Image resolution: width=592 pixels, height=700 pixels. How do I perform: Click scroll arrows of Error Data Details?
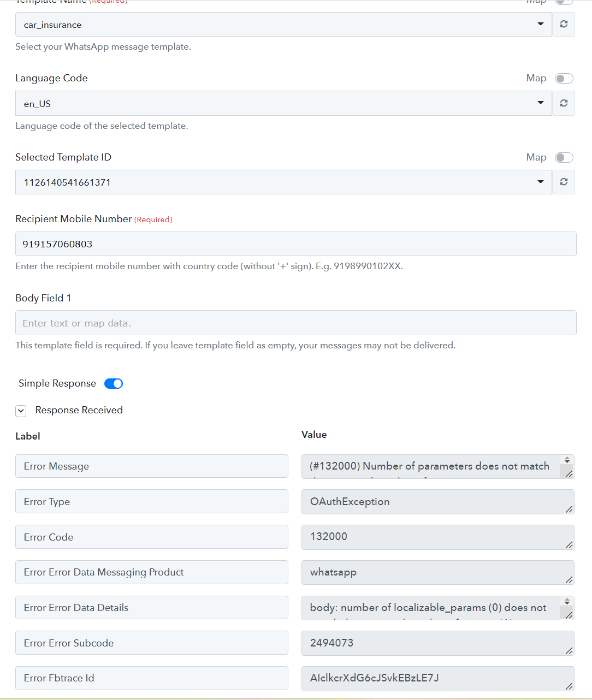point(567,601)
